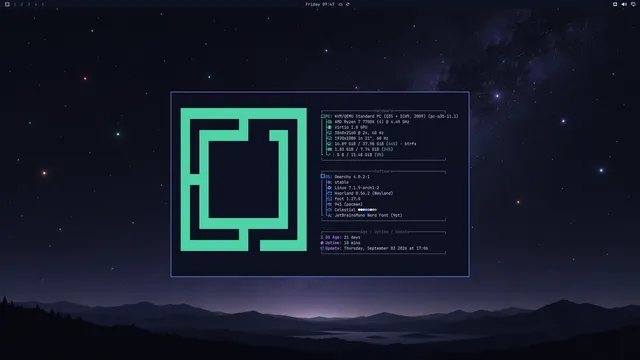Click the CPU icon beside AMD Ryzen 7
The width and height of the screenshot is (640, 360).
(330, 122)
